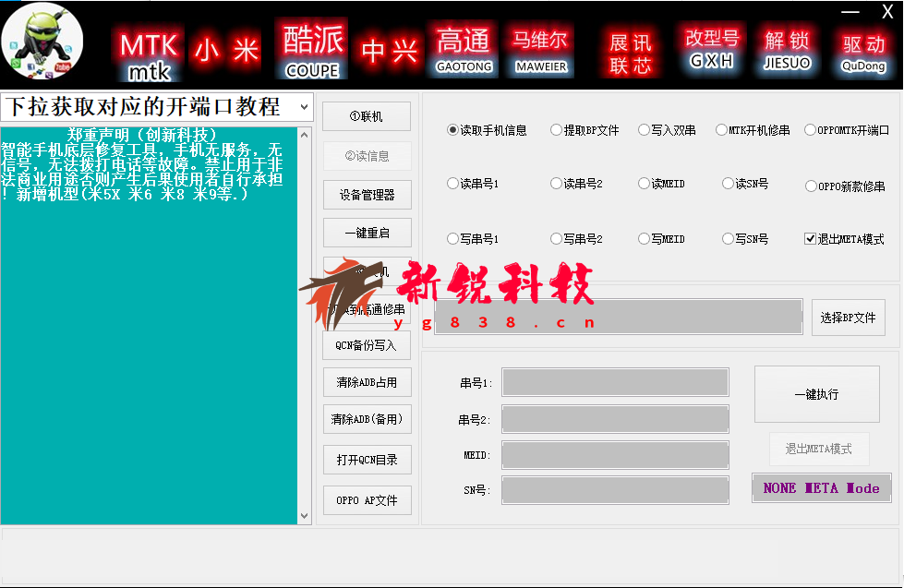Open the 解锁 JIESUO section
Viewport: 904px width, 588px height.
pos(787,50)
